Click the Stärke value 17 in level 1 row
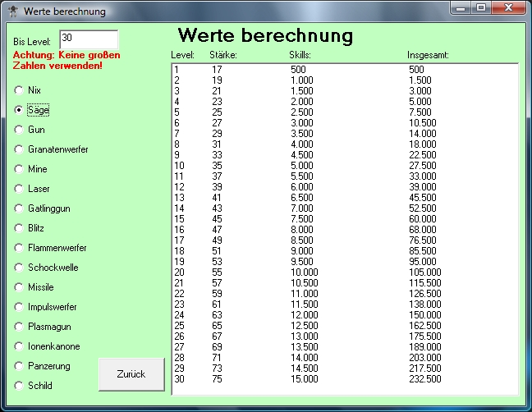532x412 pixels. (217, 70)
